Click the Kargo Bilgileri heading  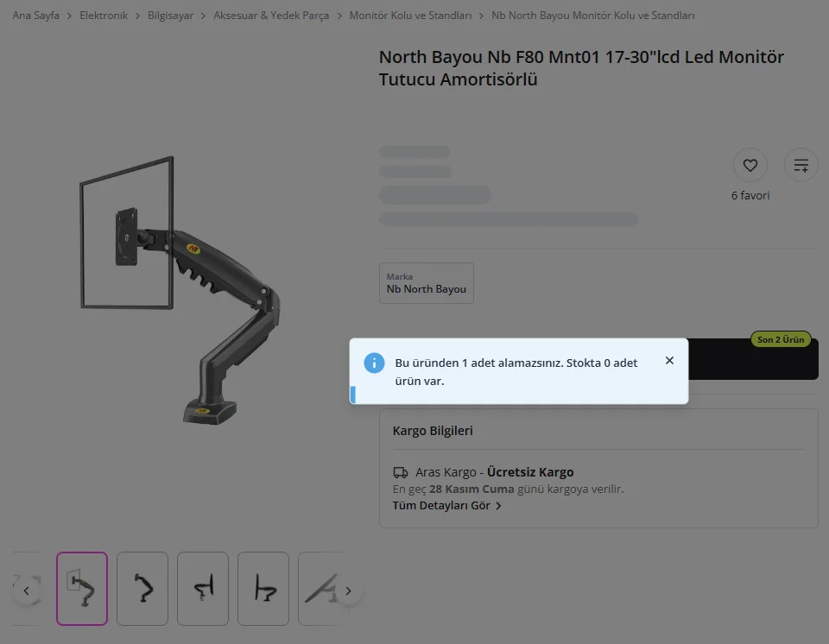[433, 431]
